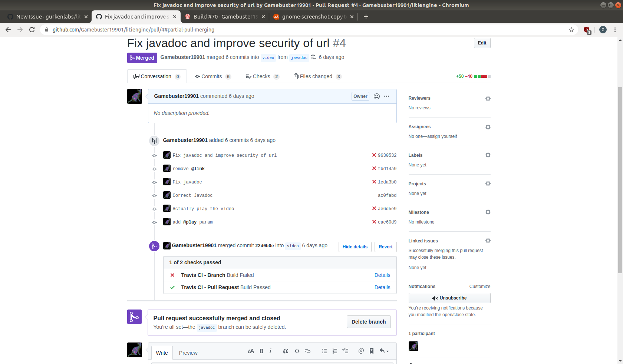Image resolution: width=623 pixels, height=364 pixels.
Task: Unsubscribe from pull request notifications
Action: (449, 298)
